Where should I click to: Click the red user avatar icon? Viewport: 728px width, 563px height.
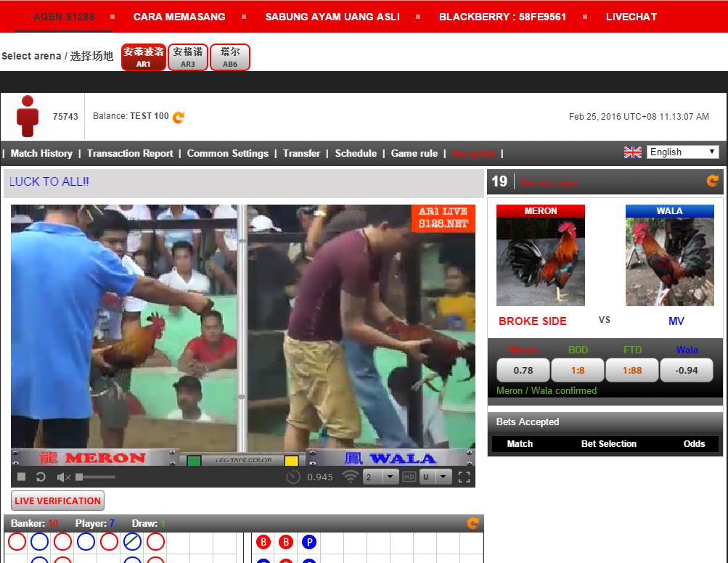(28, 116)
